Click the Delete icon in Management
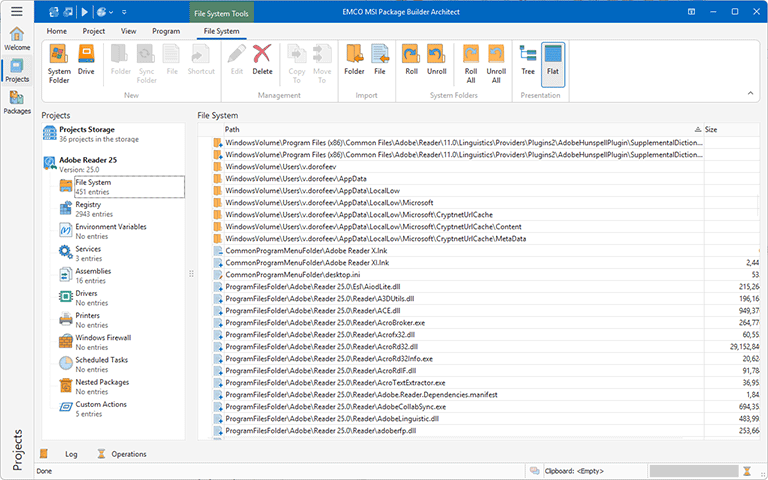768x480 pixels. [262, 62]
